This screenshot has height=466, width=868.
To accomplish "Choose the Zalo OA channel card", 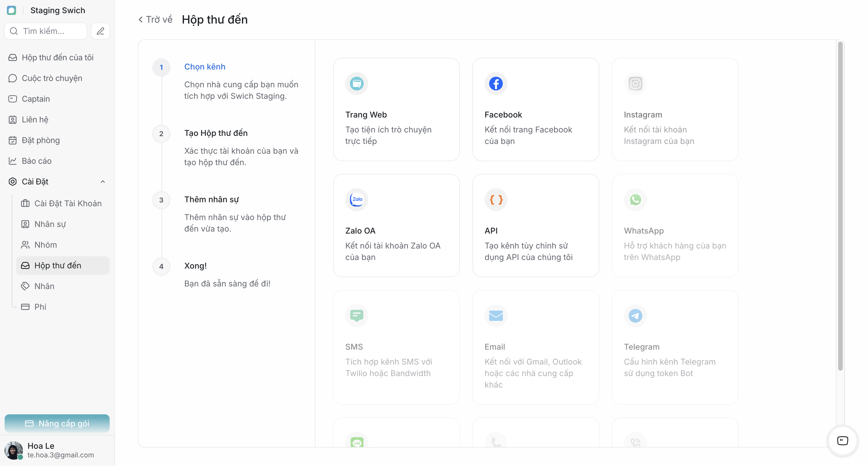I will [x=396, y=225].
